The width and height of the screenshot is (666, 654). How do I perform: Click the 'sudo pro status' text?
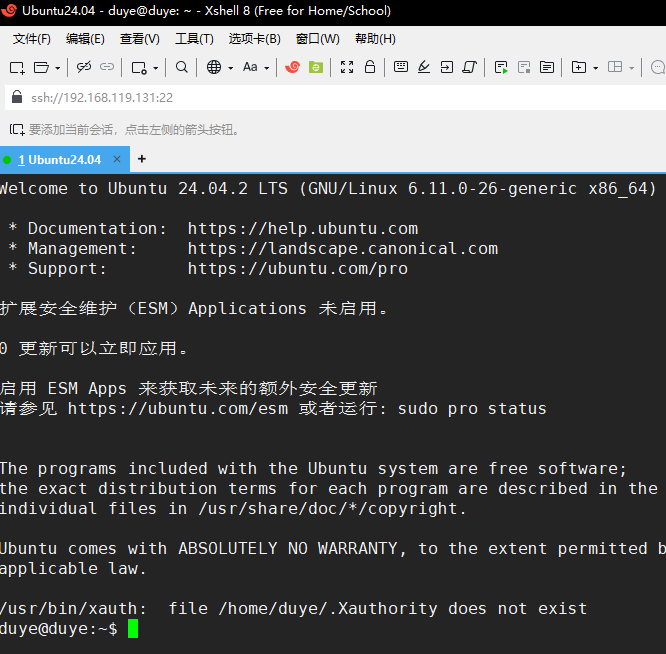point(472,409)
